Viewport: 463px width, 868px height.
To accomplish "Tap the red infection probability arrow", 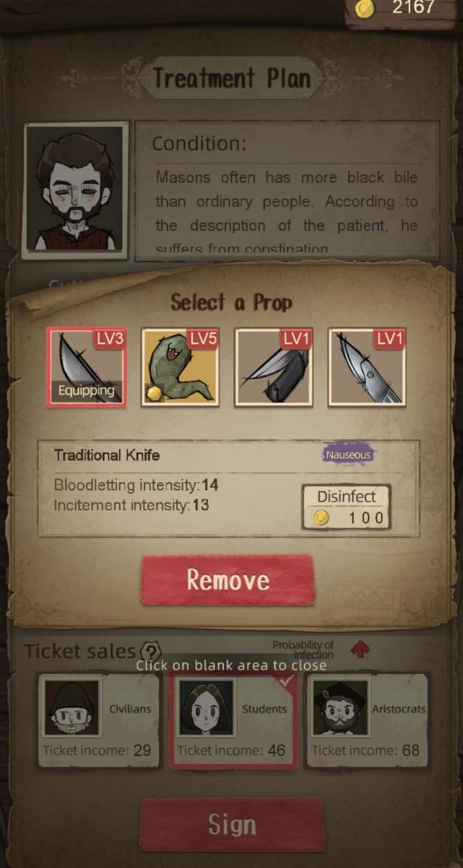I will [360, 649].
